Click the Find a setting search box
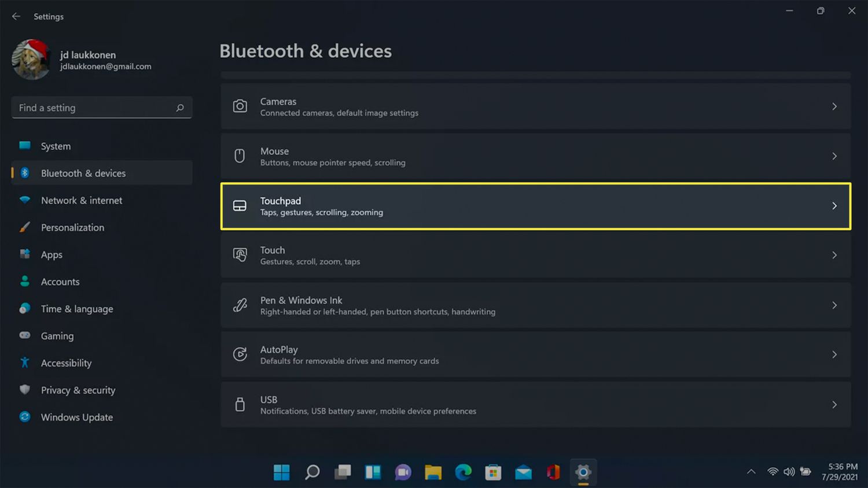The image size is (868, 488). click(x=95, y=108)
